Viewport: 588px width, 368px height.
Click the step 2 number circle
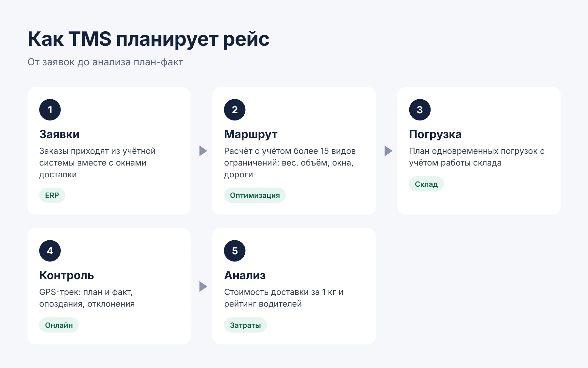235,110
